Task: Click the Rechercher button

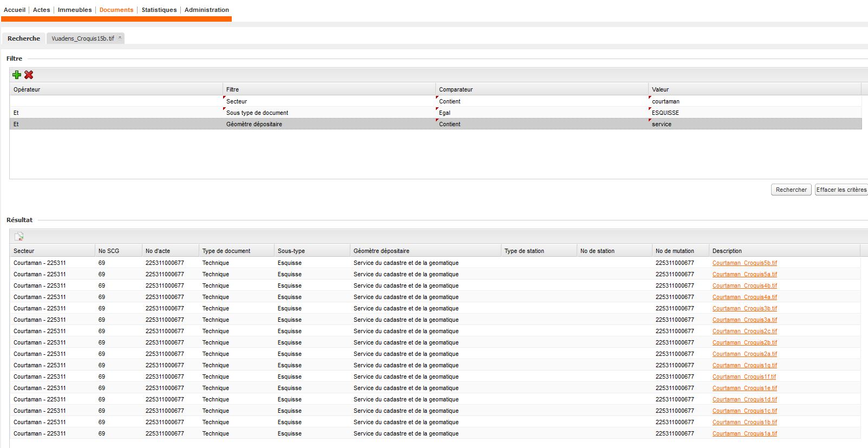Action: 791,190
